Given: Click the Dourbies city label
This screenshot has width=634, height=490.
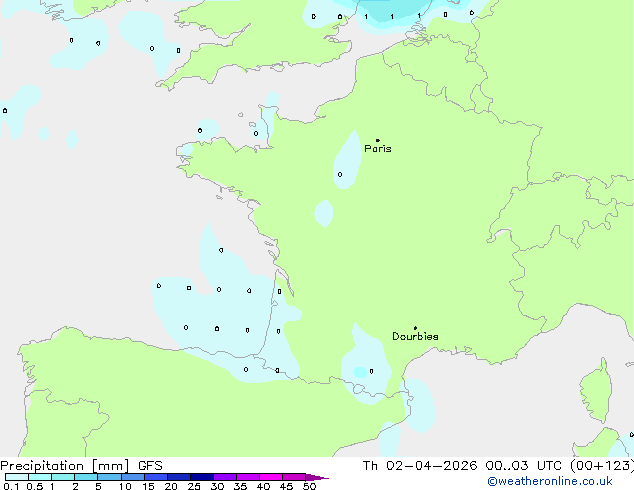Looking at the screenshot, I should [x=415, y=336].
